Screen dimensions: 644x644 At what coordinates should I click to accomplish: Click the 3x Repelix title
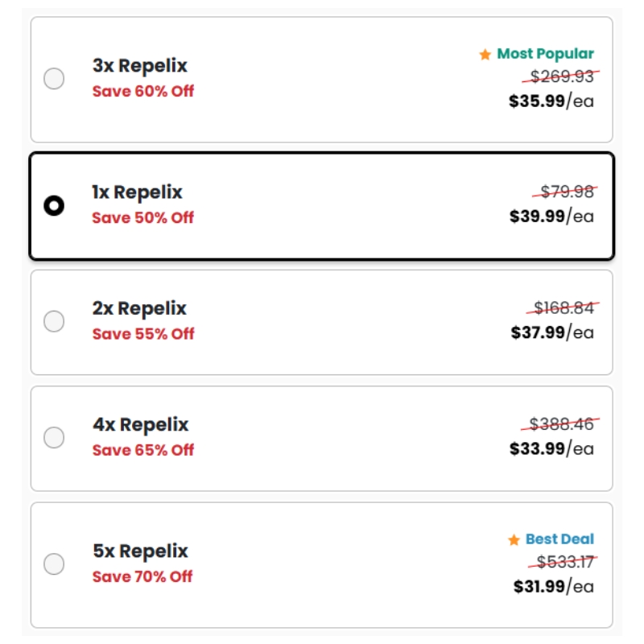pyautogui.click(x=139, y=66)
